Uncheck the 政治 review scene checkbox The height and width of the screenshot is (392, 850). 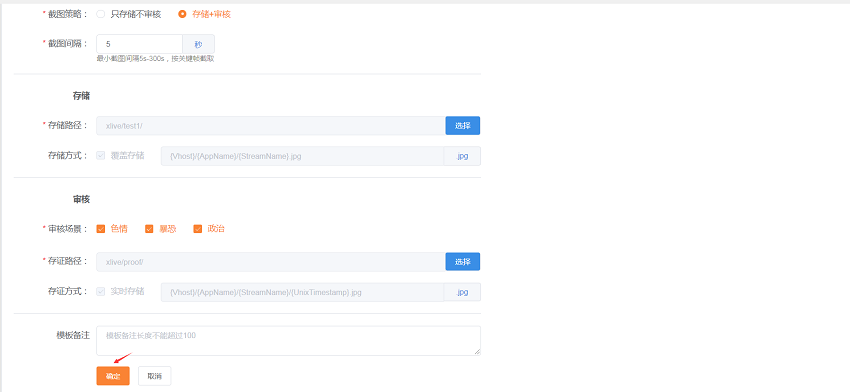[x=198, y=229]
